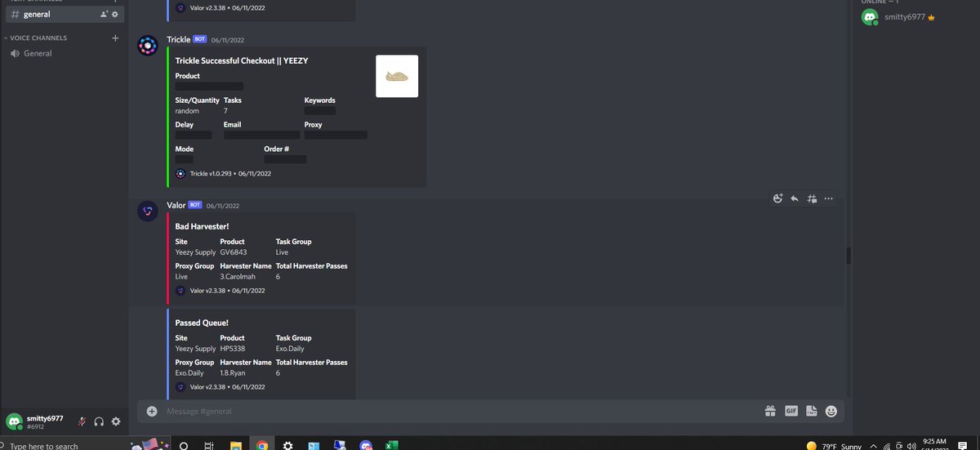
Task: Open User Settings gear
Action: tap(116, 421)
